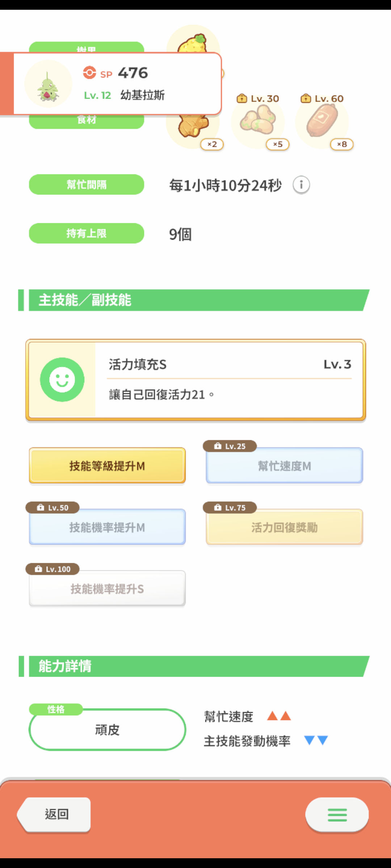This screenshot has height=868, width=391.
Task: Select the locked 技能機率提升S sub skill
Action: click(x=107, y=589)
